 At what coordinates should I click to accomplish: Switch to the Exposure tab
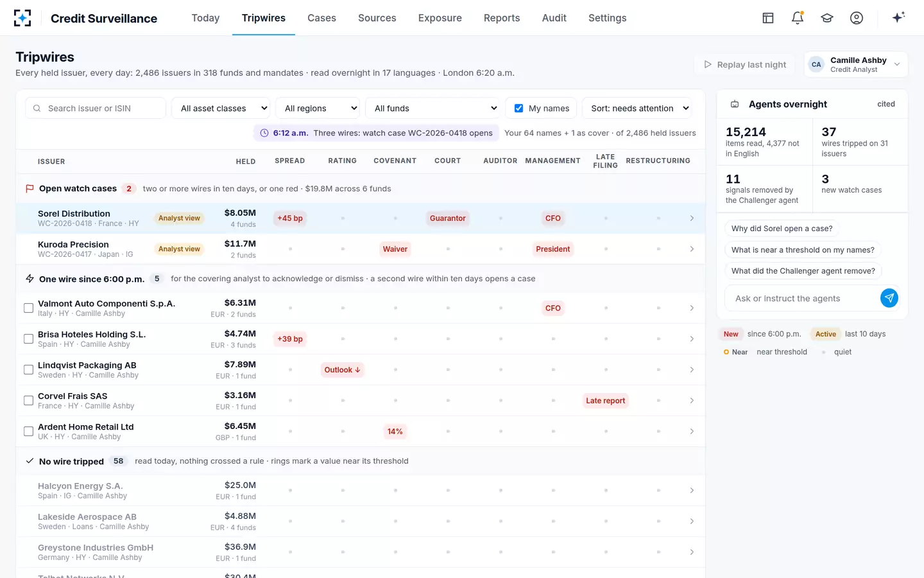click(x=440, y=18)
